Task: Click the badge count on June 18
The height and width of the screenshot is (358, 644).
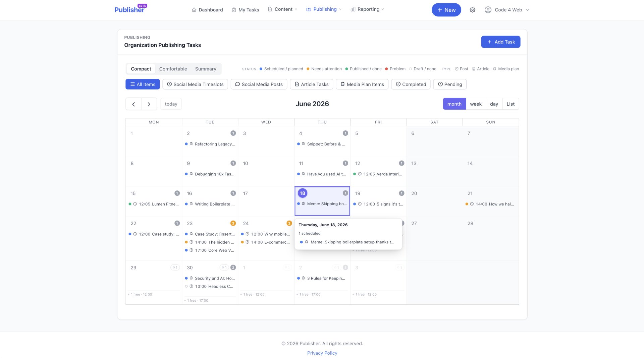Action: coord(345,193)
